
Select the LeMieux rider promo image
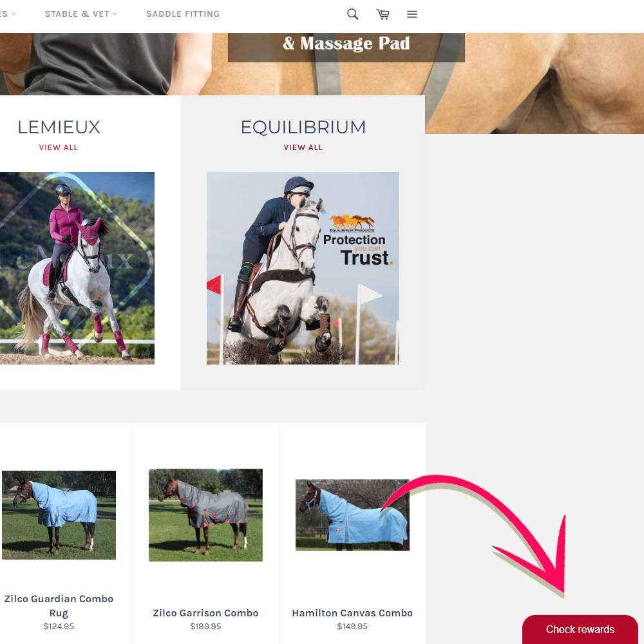click(x=77, y=268)
